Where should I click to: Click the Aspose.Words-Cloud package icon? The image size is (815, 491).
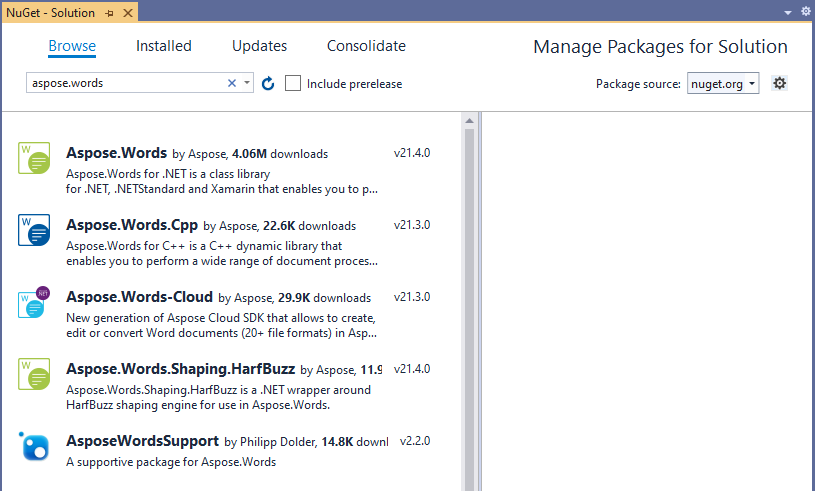tap(34, 302)
